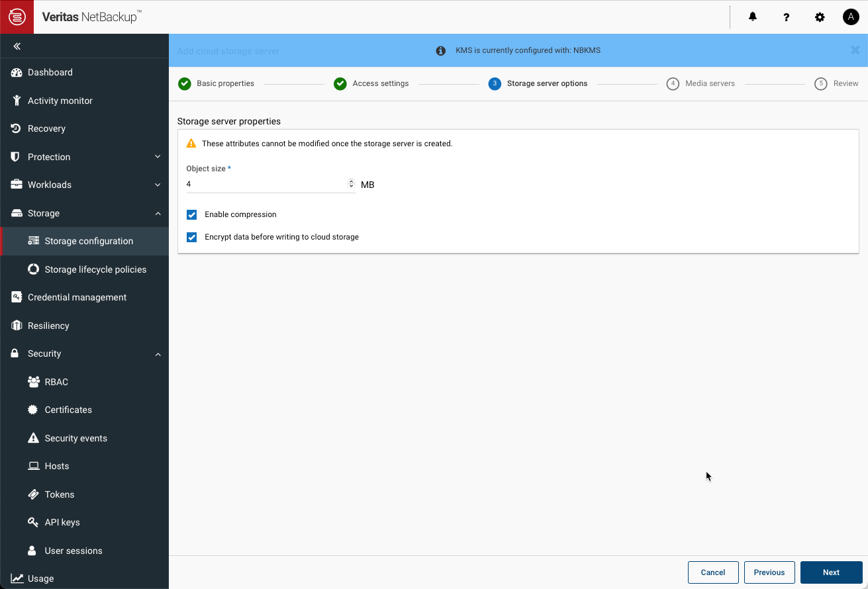Screen dimensions: 868x589
Task: Open the help question mark menu
Action: point(787,17)
